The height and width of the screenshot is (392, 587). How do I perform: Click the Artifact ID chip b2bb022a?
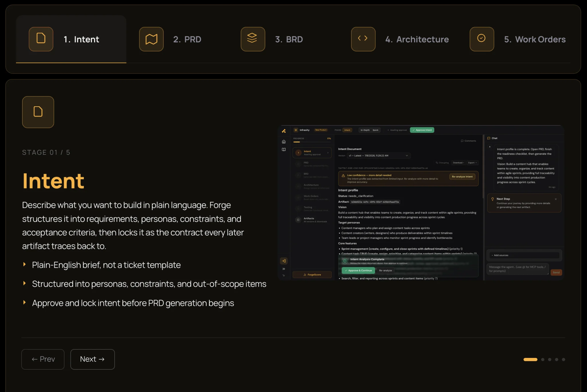click(375, 202)
